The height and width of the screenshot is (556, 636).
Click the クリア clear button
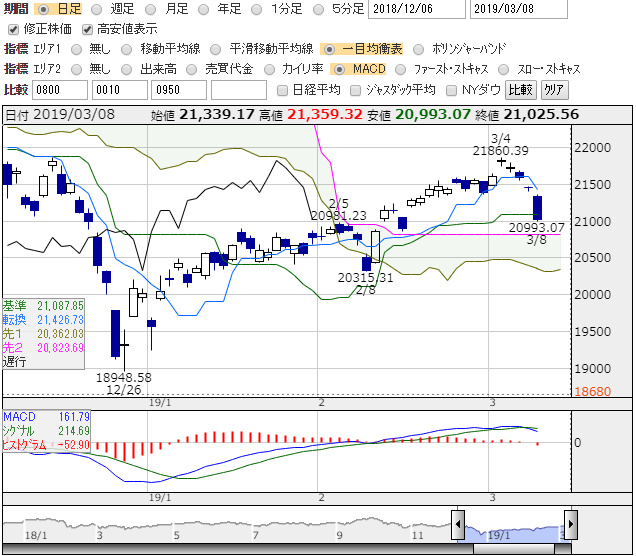pos(554,90)
